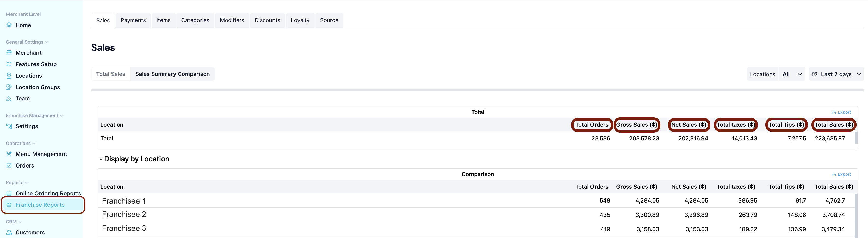Viewport: 868px width, 238px height.
Task: Click the Home house icon in sidebar
Action: [9, 25]
